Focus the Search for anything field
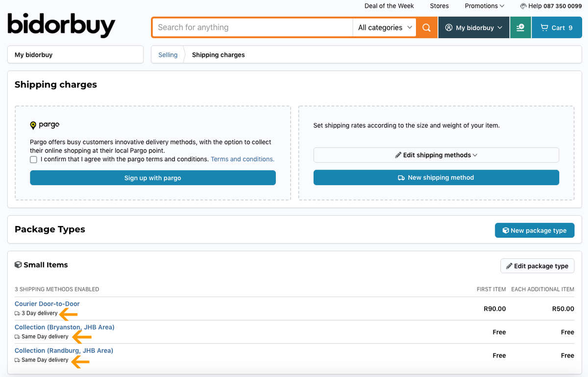This screenshot has height=377, width=588. [252, 27]
